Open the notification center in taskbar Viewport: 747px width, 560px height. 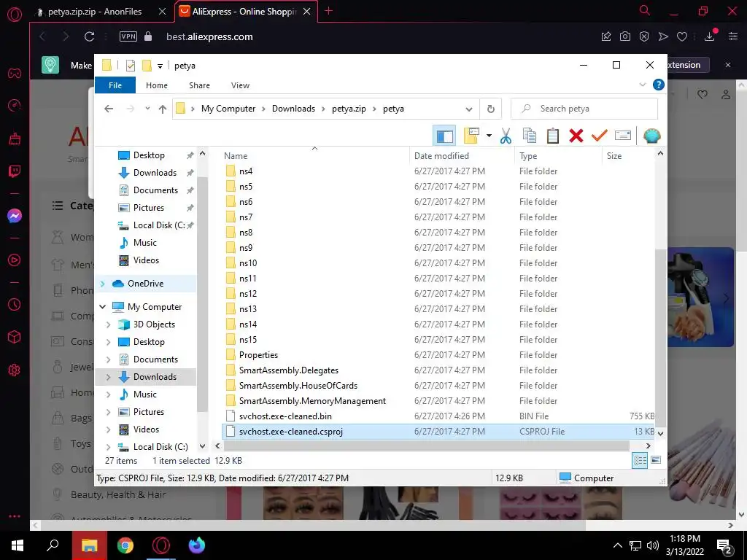pyautogui.click(x=724, y=547)
